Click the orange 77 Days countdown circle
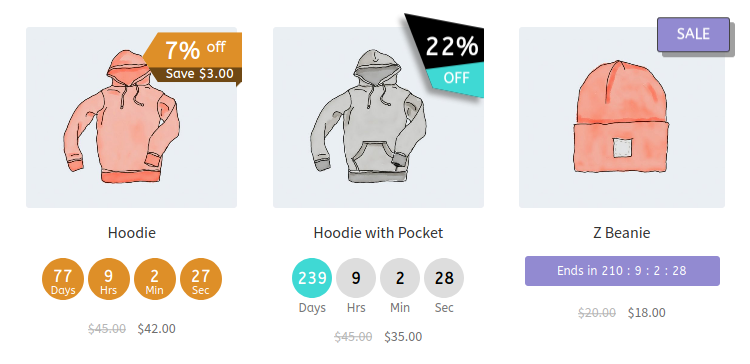 point(63,279)
